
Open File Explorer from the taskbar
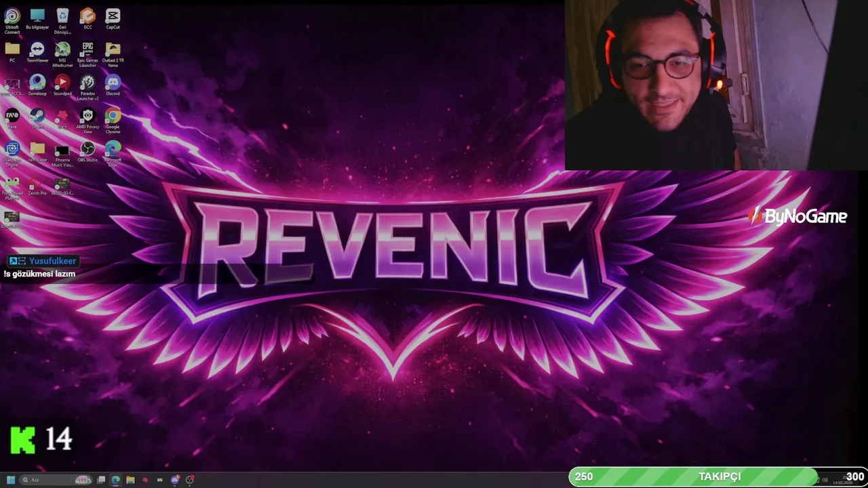pyautogui.click(x=130, y=480)
